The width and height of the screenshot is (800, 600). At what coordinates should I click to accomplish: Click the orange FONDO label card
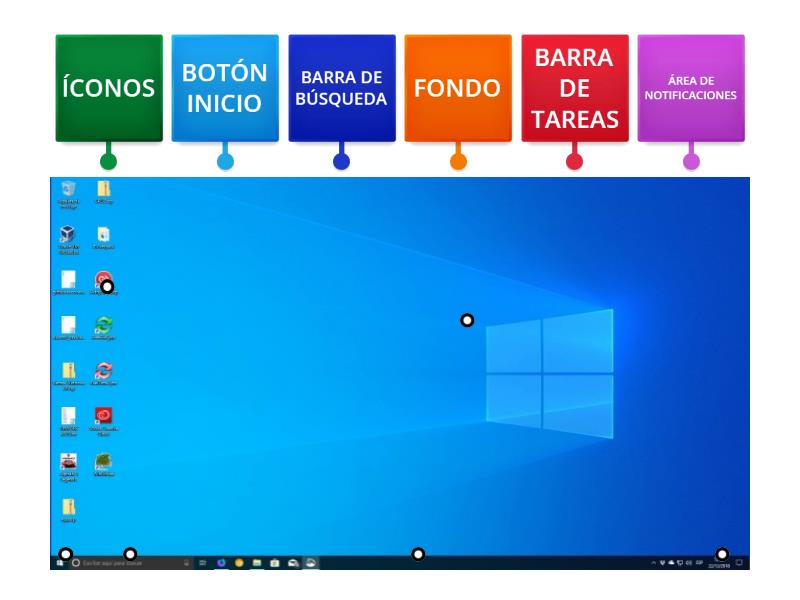[x=456, y=85]
